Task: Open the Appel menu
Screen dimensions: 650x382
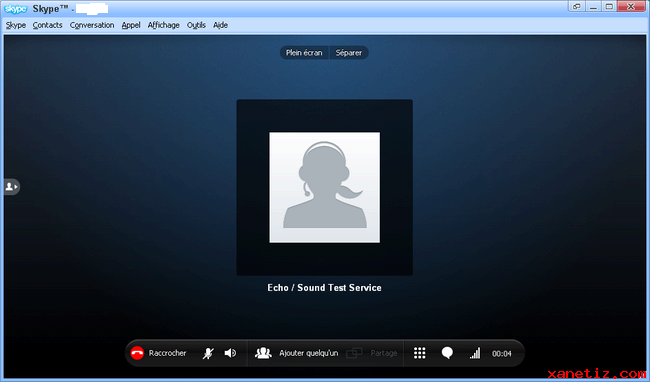Action: 131,25
